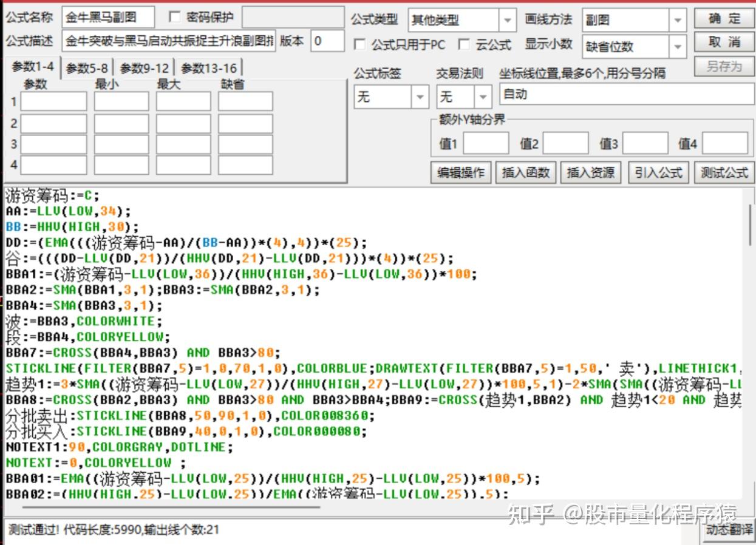Click the 值3 extra Y-axis field

[645, 143]
